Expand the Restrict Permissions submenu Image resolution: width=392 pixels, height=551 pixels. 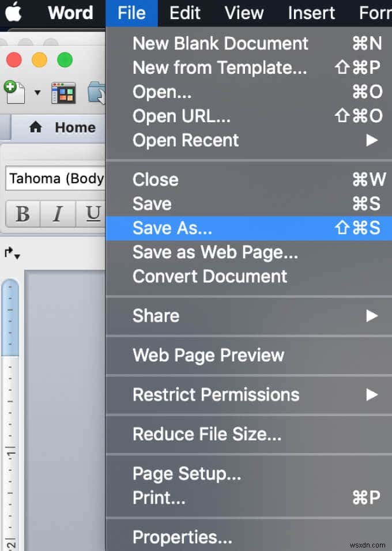[x=216, y=395]
